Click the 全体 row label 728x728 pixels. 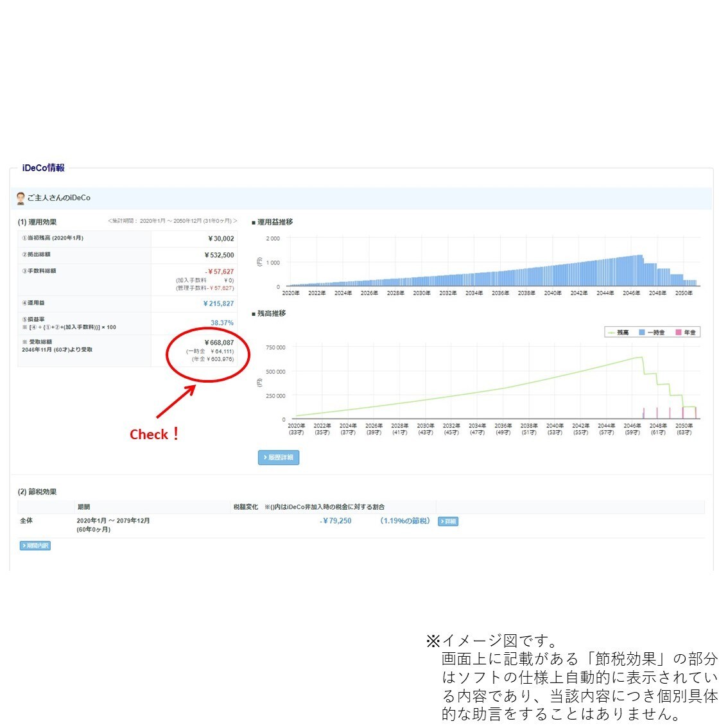tap(26, 521)
